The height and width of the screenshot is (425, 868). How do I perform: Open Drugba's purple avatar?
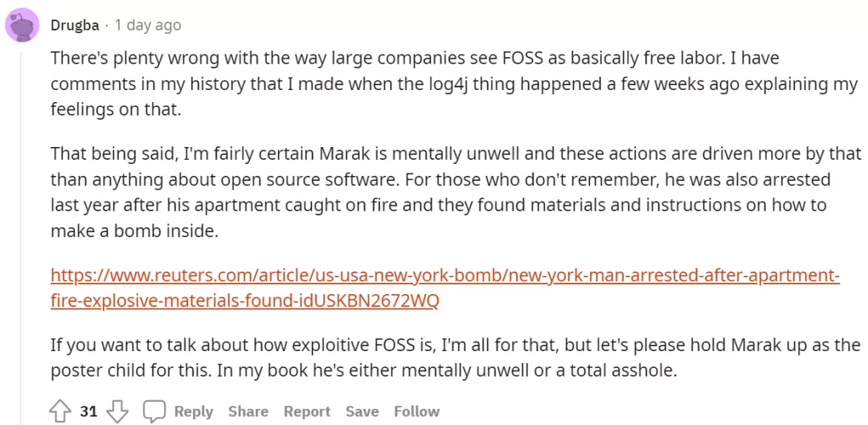click(x=23, y=26)
